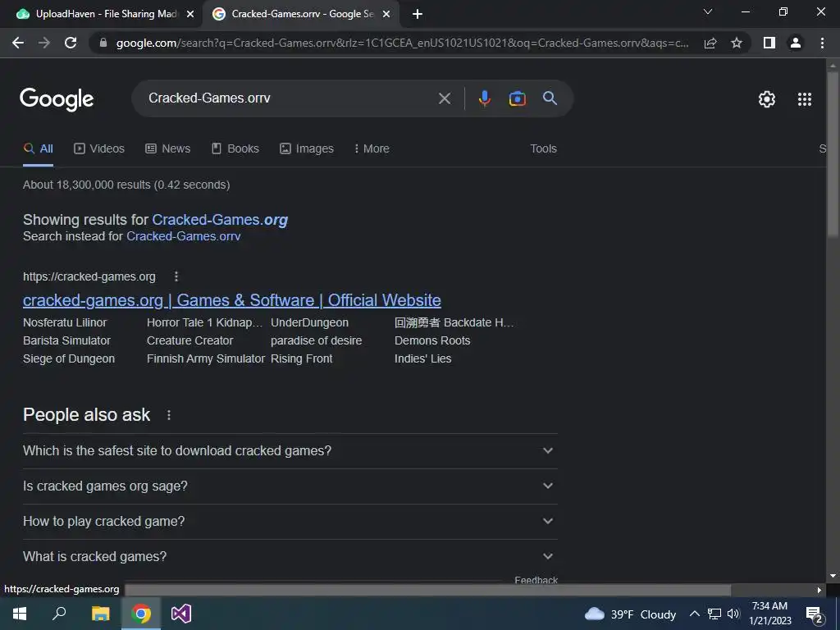Screen dimensions: 840x630
Task: Open search Tools
Action: pos(543,149)
